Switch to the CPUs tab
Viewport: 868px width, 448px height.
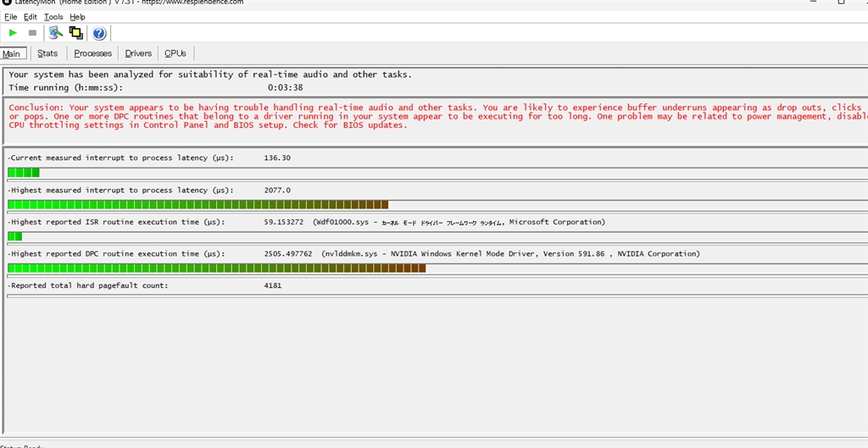[175, 53]
